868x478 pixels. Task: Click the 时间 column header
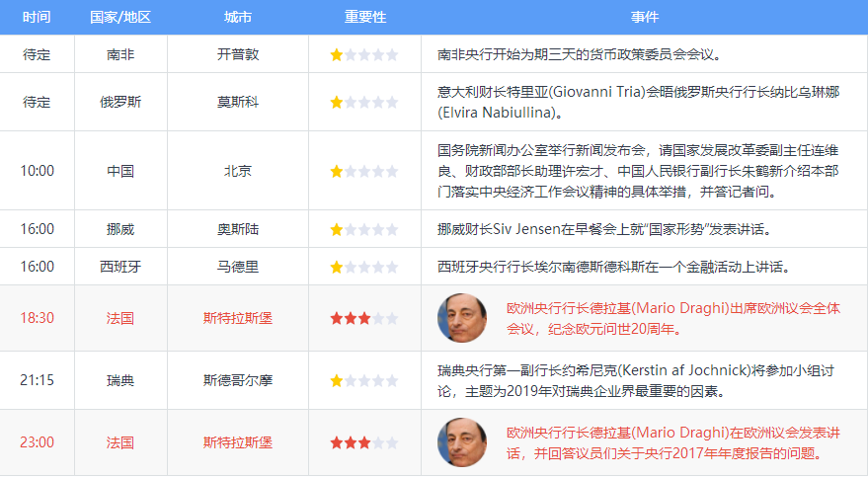tap(37, 17)
